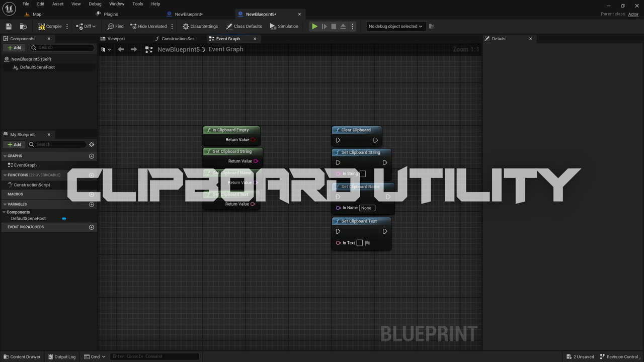Open the Edit menu
Image resolution: width=644 pixels, height=362 pixels.
pyautogui.click(x=41, y=4)
